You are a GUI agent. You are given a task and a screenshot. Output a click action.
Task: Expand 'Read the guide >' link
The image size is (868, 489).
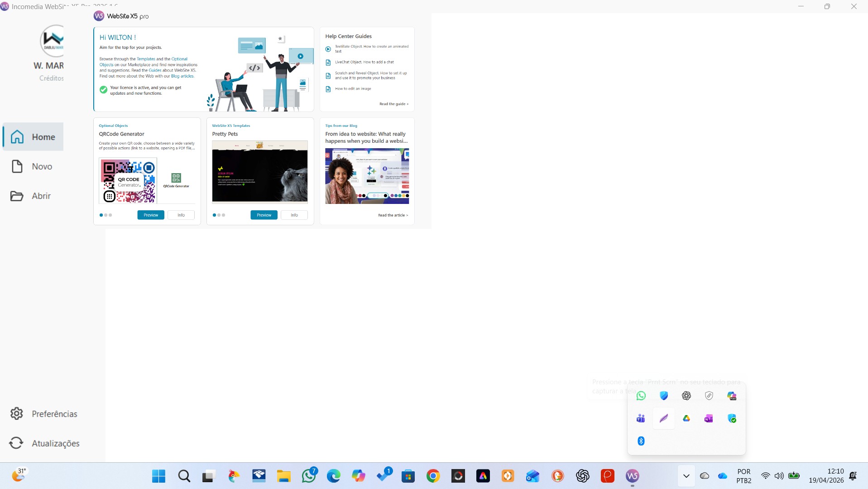pyautogui.click(x=393, y=104)
